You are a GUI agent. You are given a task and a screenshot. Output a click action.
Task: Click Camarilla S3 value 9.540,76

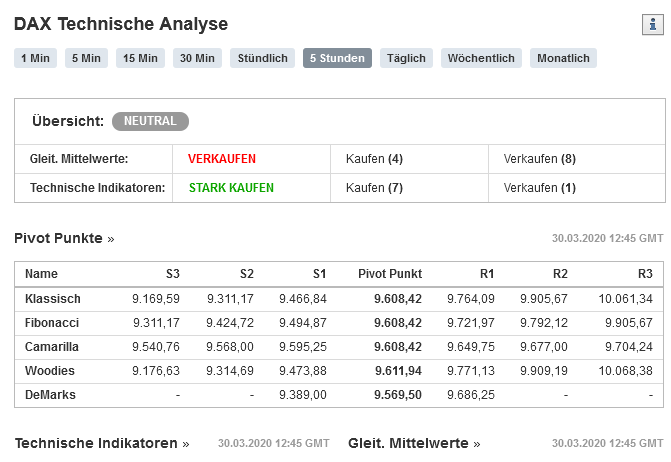click(156, 346)
